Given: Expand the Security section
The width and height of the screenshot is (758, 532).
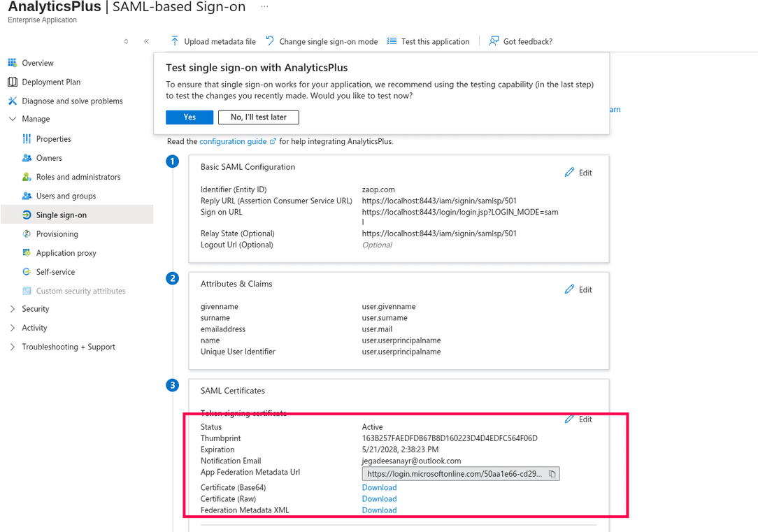Looking at the screenshot, I should 13,309.
